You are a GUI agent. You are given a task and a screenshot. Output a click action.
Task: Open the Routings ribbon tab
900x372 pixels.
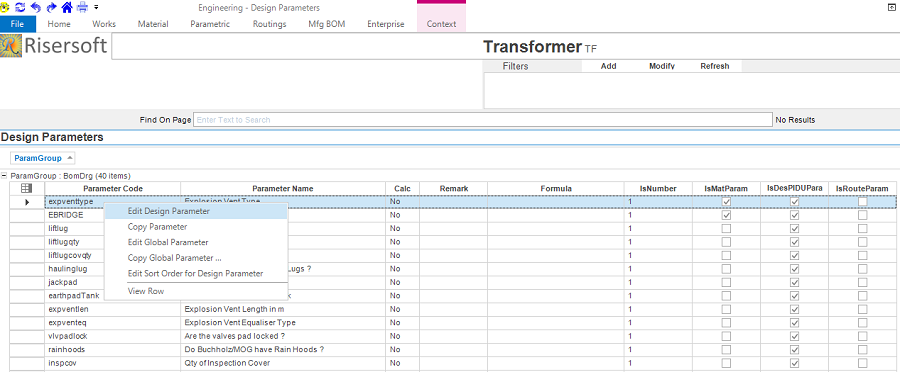pos(269,24)
